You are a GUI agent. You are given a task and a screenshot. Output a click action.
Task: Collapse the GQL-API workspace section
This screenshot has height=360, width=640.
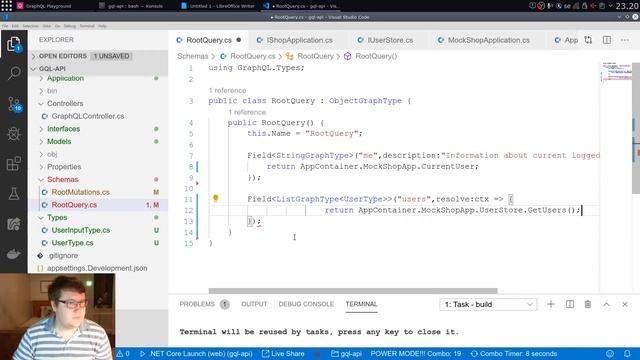[98, 69]
